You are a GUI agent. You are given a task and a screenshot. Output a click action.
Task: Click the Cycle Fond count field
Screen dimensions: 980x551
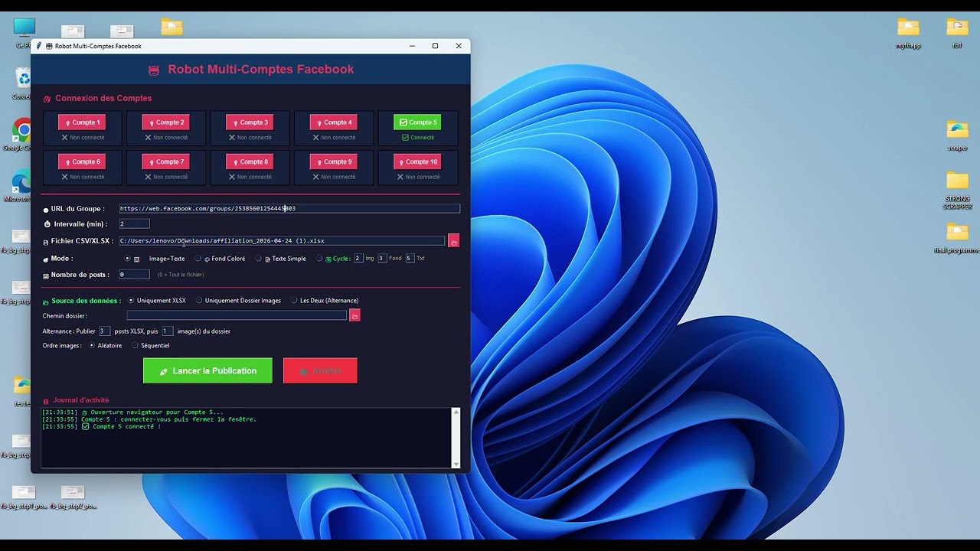click(382, 259)
